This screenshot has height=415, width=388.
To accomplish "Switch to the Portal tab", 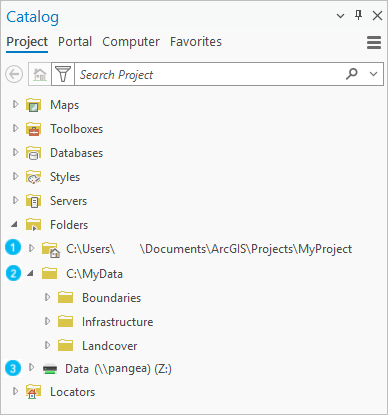I will tap(75, 42).
